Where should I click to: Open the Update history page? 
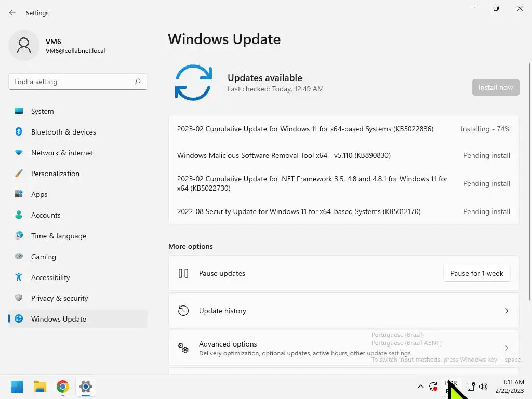[x=344, y=311]
